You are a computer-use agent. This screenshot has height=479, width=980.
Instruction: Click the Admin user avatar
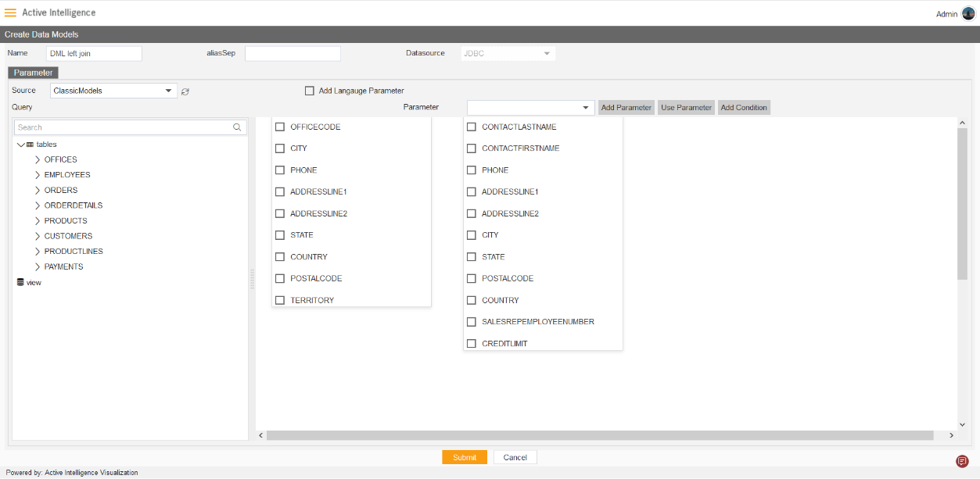pyautogui.click(x=968, y=13)
